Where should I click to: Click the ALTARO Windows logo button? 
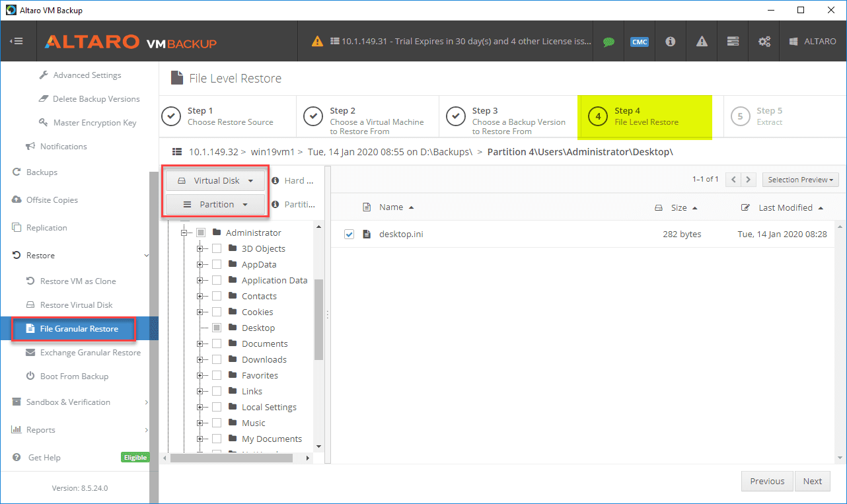point(813,41)
